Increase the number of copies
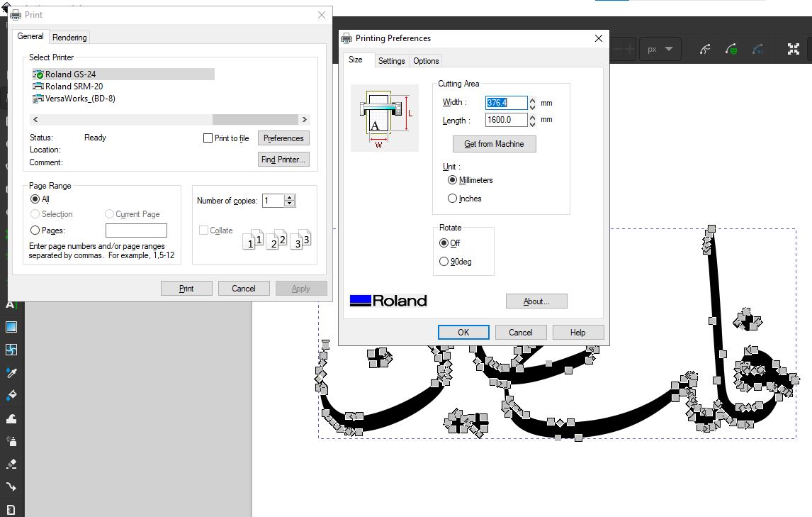This screenshot has height=517, width=812. [290, 198]
